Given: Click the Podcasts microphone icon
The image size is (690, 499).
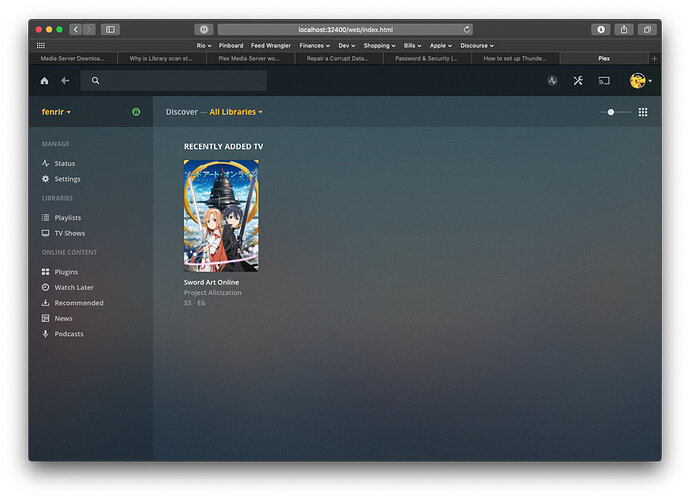Looking at the screenshot, I should click(x=45, y=334).
